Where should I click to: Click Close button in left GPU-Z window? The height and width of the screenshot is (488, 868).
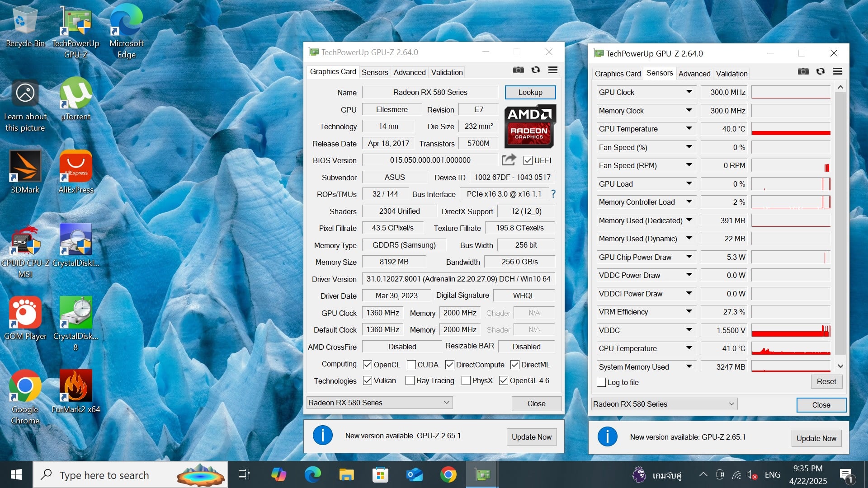tap(536, 404)
